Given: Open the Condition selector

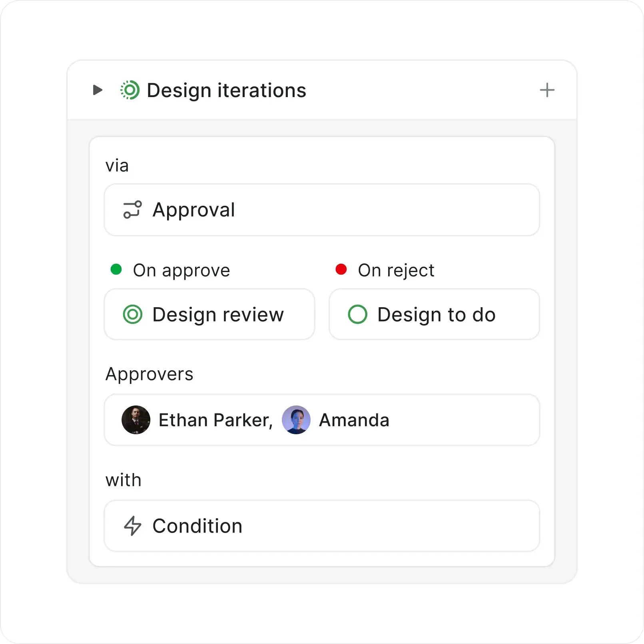Looking at the screenshot, I should (322, 526).
